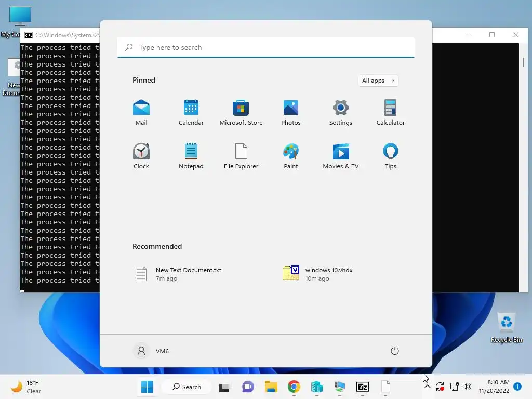Open the Chat icon on taskbar
532x399 pixels.
(x=248, y=387)
